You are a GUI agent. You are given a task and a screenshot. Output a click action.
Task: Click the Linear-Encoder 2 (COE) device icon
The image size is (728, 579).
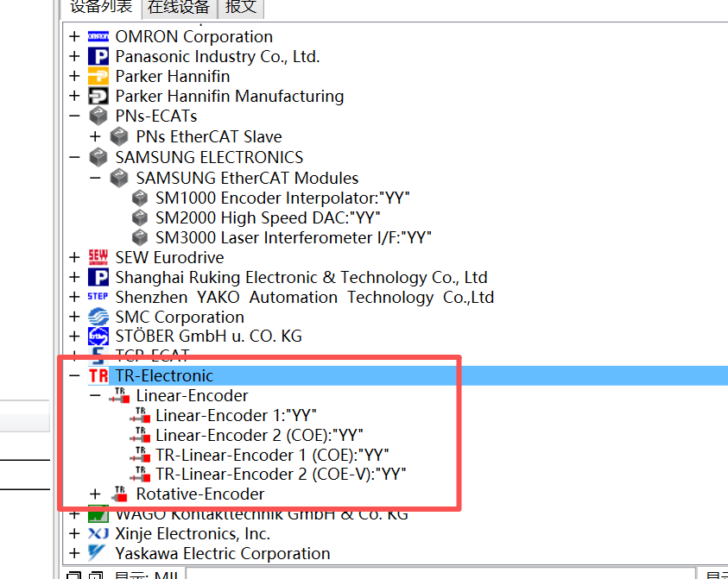(x=140, y=435)
